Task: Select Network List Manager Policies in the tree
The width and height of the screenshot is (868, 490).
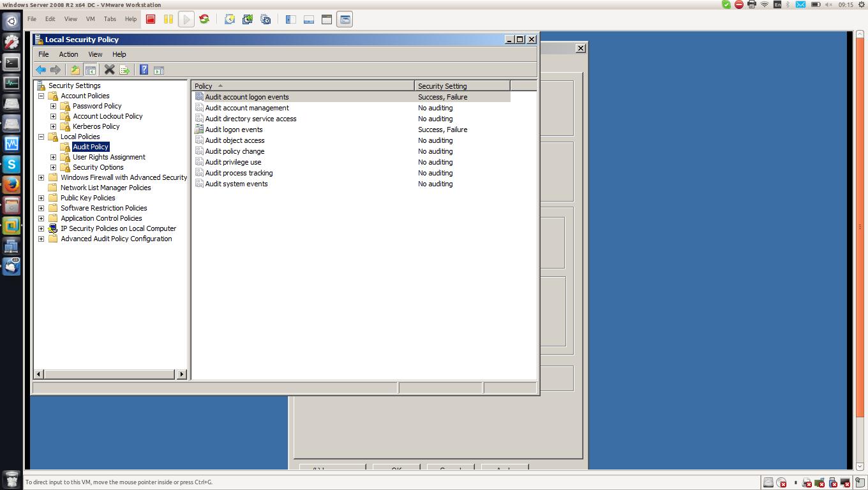Action: (106, 188)
